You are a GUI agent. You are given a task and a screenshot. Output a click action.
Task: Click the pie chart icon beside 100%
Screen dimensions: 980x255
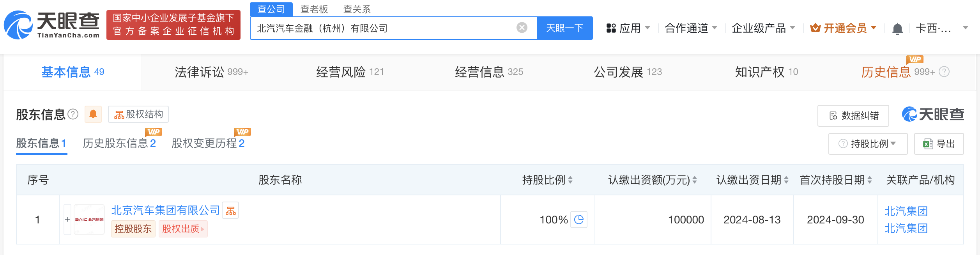point(579,220)
